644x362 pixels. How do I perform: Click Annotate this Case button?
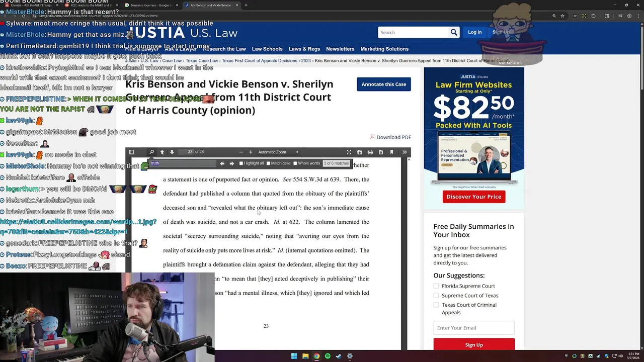pyautogui.click(x=384, y=84)
